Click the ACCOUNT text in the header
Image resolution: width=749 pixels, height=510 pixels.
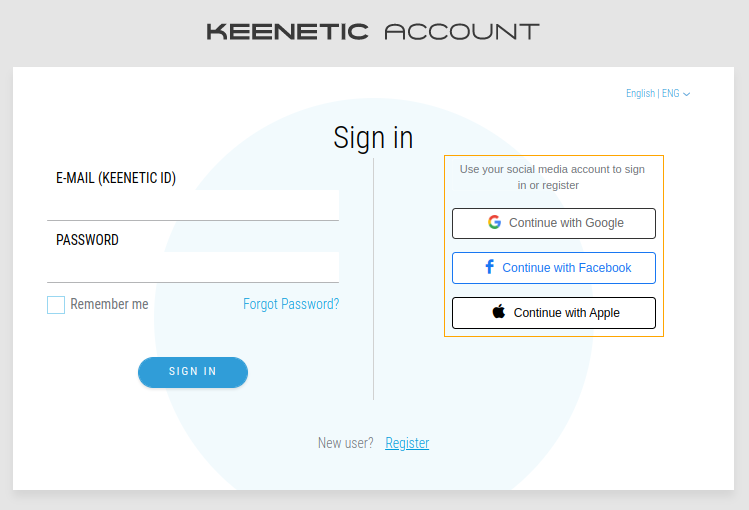pyautogui.click(x=462, y=32)
